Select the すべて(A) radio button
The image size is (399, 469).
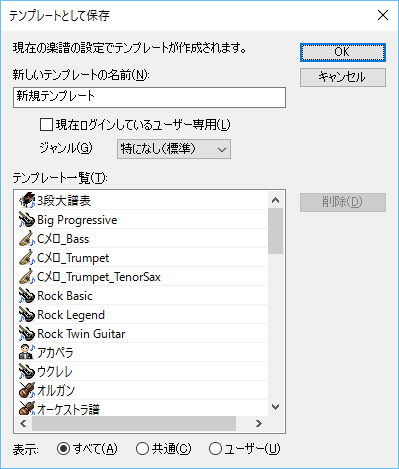[x=63, y=449]
